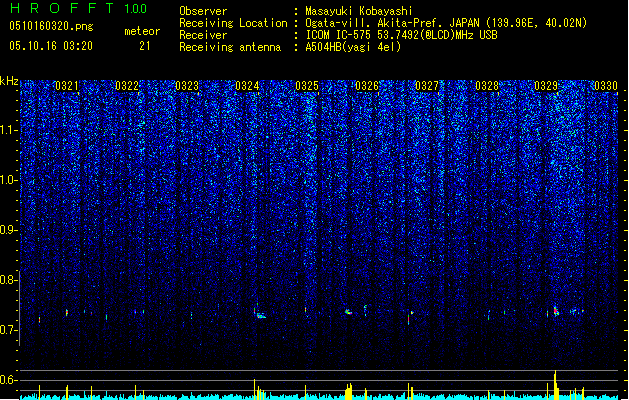The width and height of the screenshot is (629, 400).
Task: Click the tallest yellow power spike at 0329
Action: tap(556, 385)
